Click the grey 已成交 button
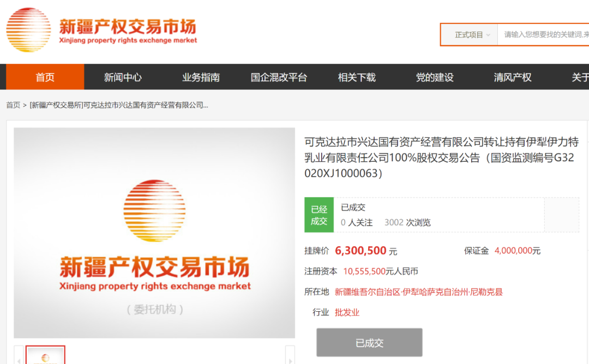 pyautogui.click(x=369, y=342)
